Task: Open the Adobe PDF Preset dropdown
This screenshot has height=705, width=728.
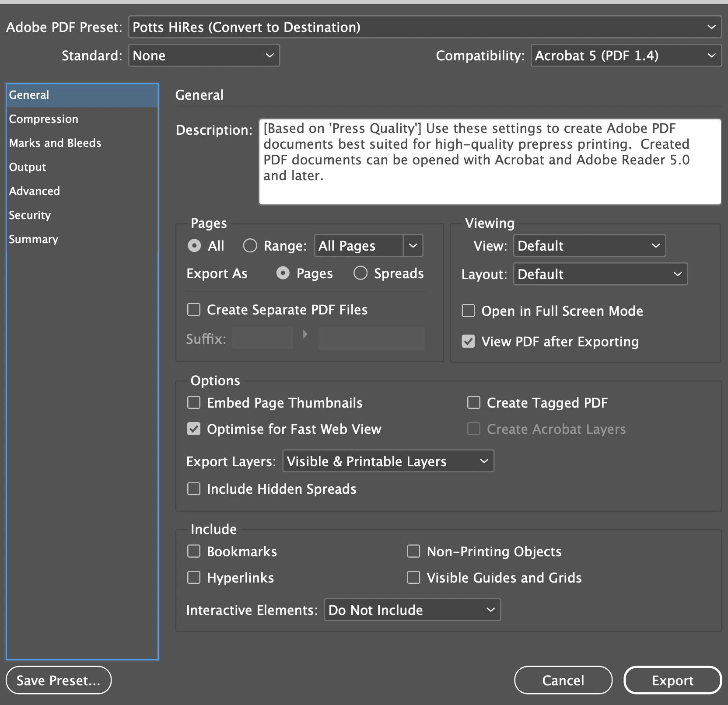Action: click(424, 27)
